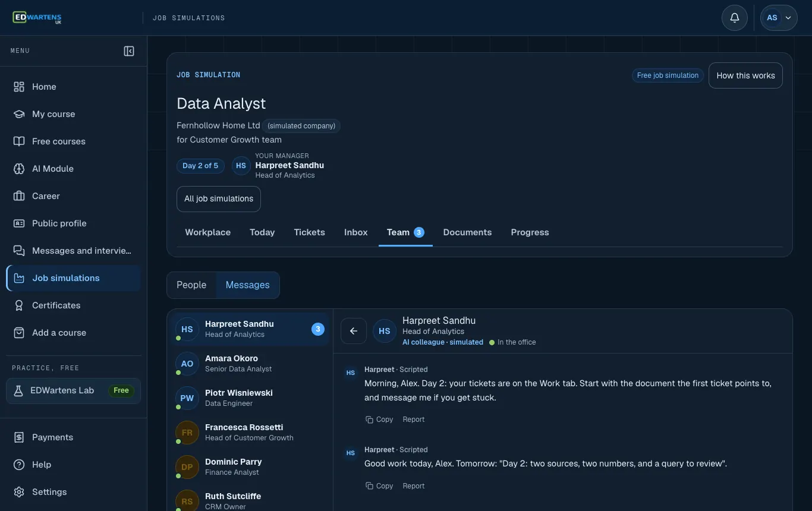Report the 'Good work today' message
This screenshot has height=511, width=812.
point(414,486)
